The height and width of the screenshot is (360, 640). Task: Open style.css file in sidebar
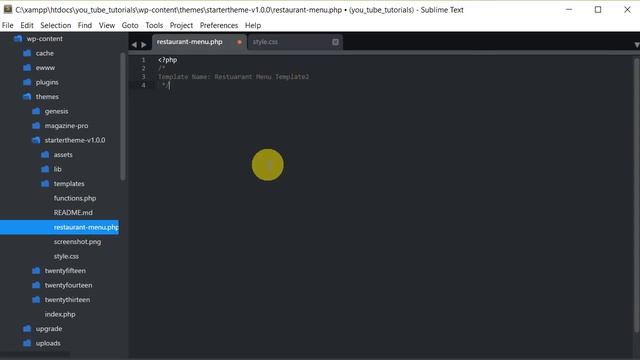coord(66,256)
